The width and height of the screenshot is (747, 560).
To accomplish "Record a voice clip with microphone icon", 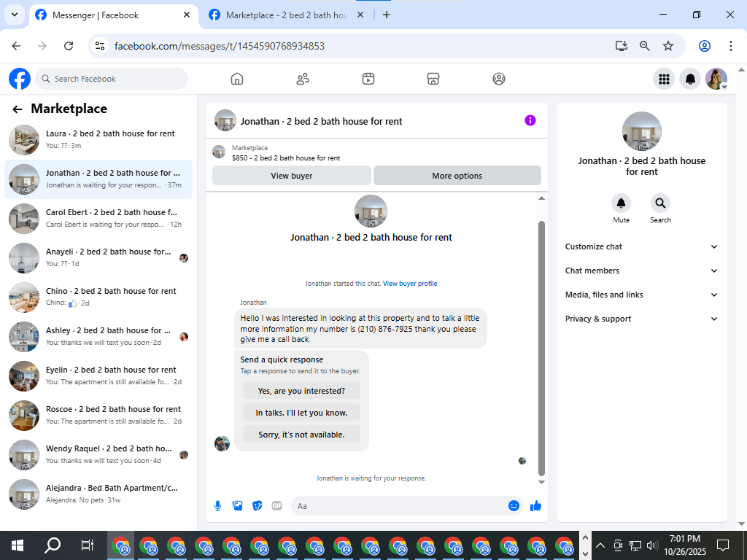I will pos(217,506).
